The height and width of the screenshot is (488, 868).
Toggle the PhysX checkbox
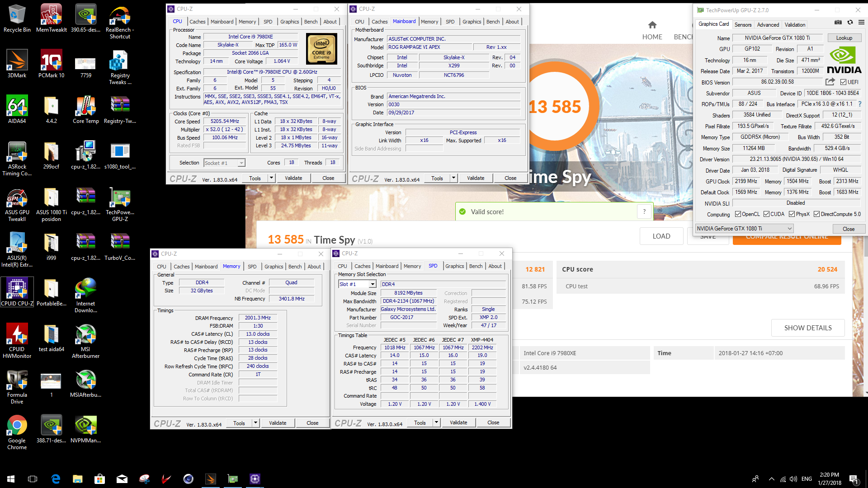point(792,214)
